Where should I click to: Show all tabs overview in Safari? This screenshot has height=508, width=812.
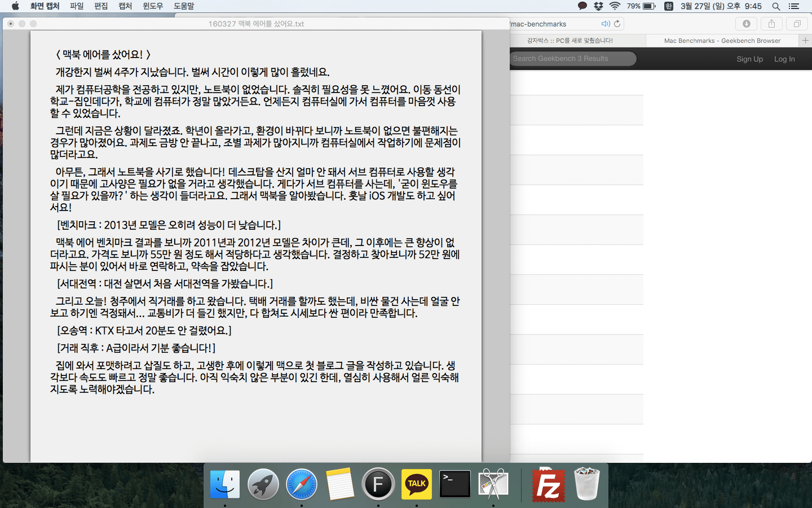797,24
